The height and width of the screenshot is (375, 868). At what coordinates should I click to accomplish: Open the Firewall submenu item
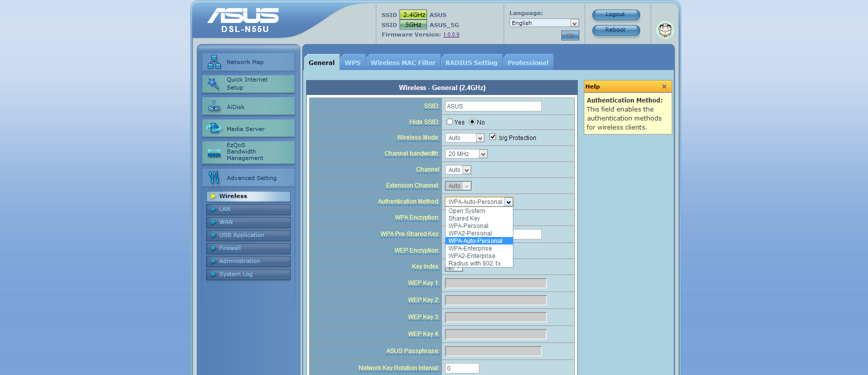tap(248, 248)
